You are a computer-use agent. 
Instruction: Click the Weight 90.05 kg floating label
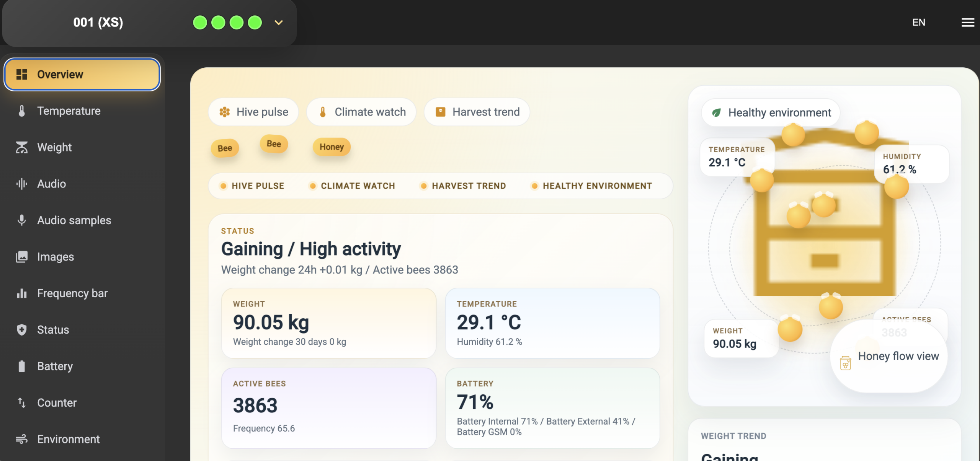click(742, 338)
